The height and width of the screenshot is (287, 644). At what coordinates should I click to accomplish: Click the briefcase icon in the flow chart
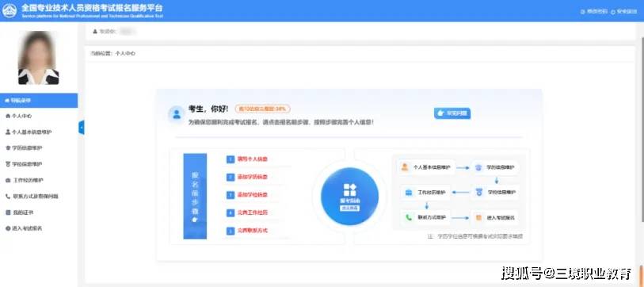(x=409, y=193)
